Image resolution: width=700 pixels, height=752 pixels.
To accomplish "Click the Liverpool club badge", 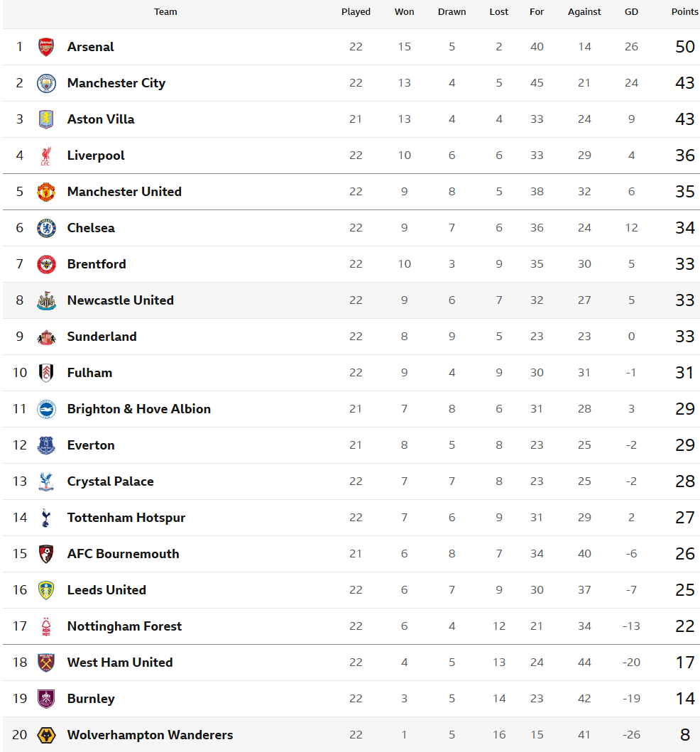I will [x=46, y=156].
